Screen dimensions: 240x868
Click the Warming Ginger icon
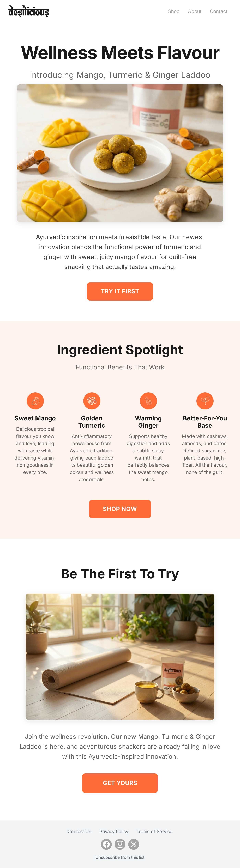(x=148, y=401)
